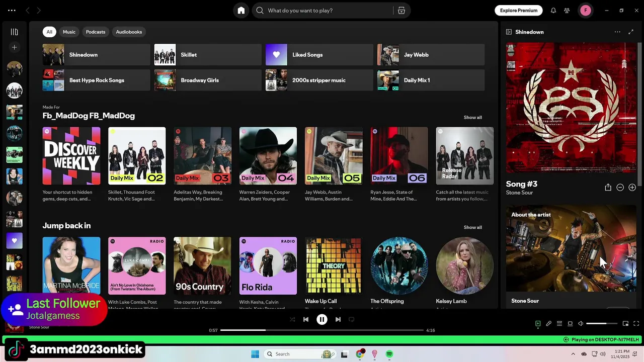Show all in Jump back in section

[472, 227]
